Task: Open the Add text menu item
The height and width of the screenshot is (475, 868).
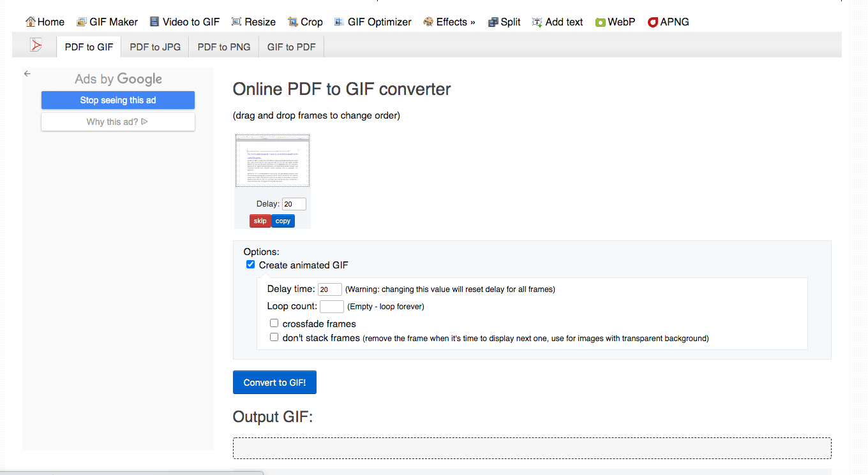Action: pos(564,22)
